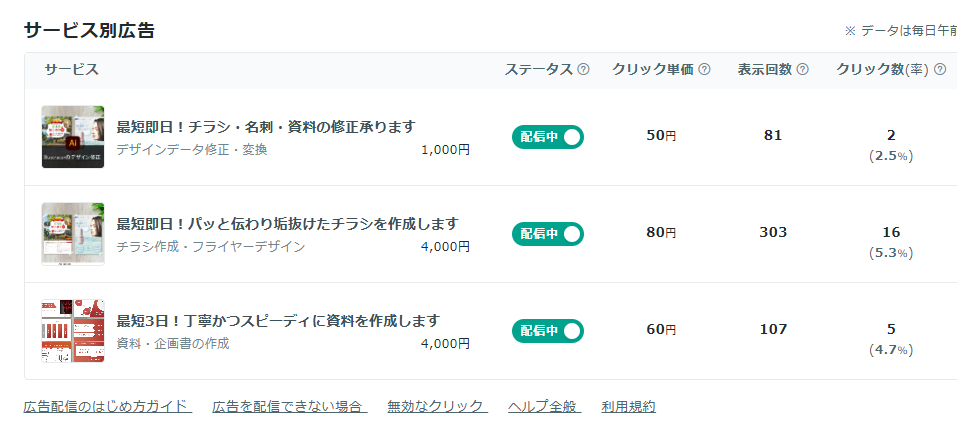The width and height of the screenshot is (957, 431).
Task: Click help icon beside クリック単価 header
Action: tap(704, 70)
